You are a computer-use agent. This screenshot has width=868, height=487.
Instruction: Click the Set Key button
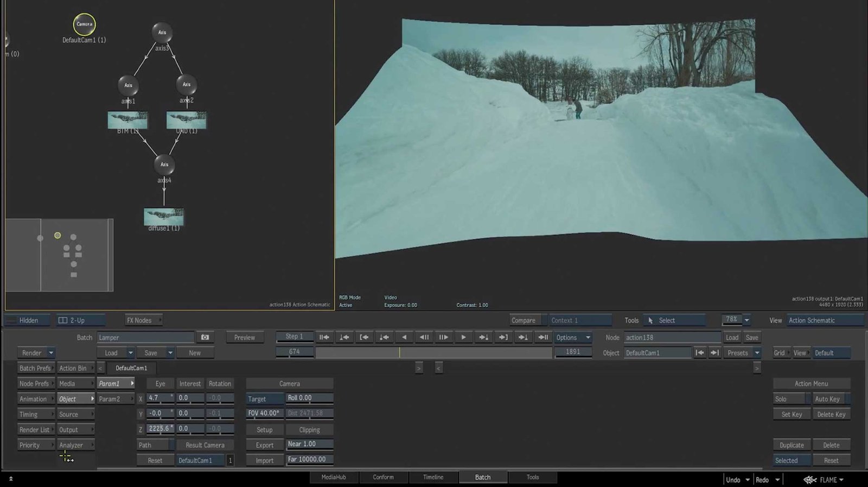tap(792, 414)
